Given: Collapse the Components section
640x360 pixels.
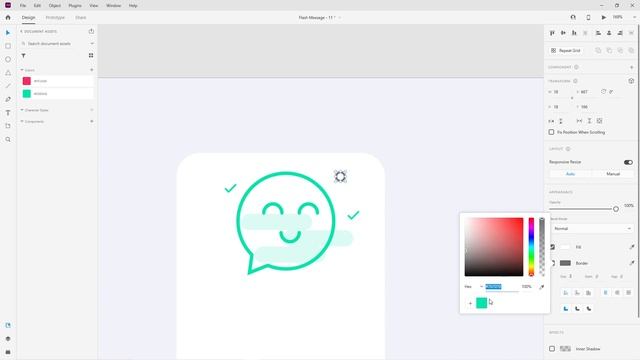Looking at the screenshot, I should pos(22,122).
